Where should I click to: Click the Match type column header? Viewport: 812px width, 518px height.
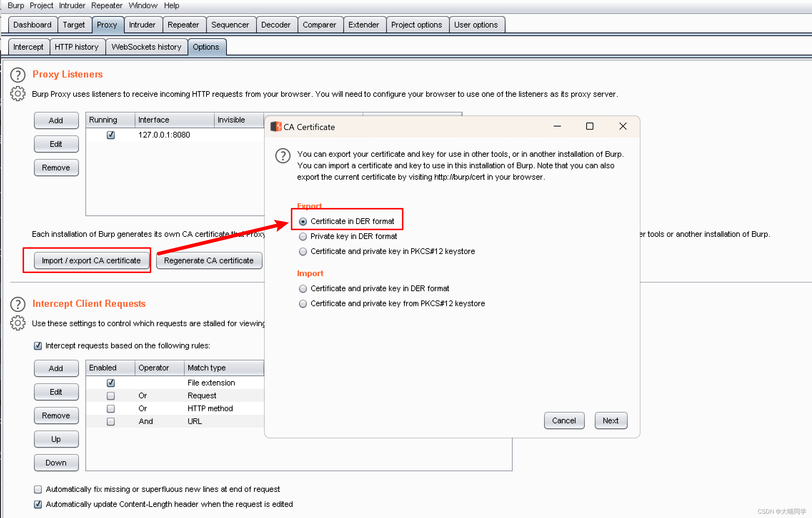tap(224, 368)
